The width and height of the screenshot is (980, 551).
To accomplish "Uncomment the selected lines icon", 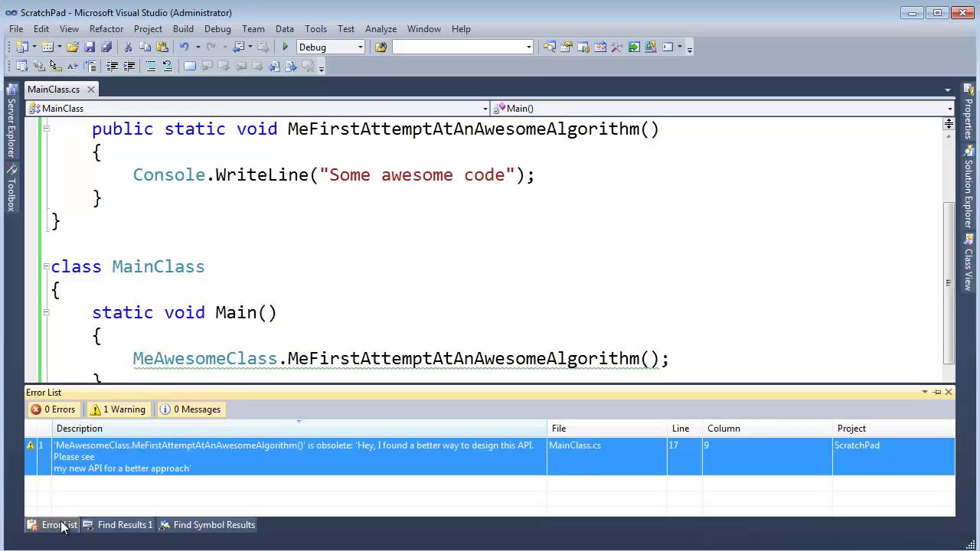I will 168,66.
